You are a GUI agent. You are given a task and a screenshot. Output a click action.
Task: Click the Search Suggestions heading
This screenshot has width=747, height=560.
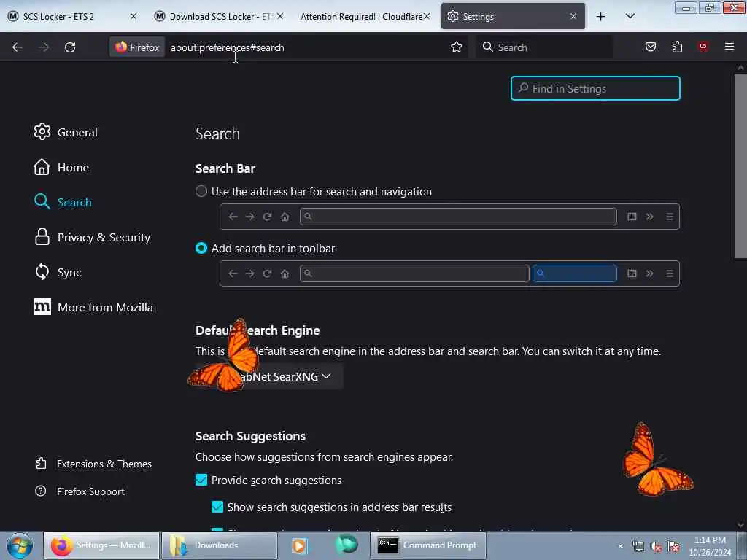pos(251,436)
